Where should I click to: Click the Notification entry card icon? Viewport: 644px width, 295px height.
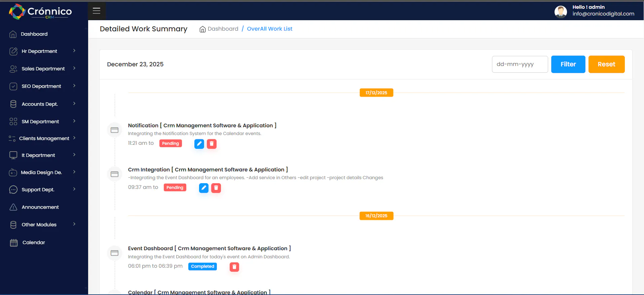(x=114, y=130)
